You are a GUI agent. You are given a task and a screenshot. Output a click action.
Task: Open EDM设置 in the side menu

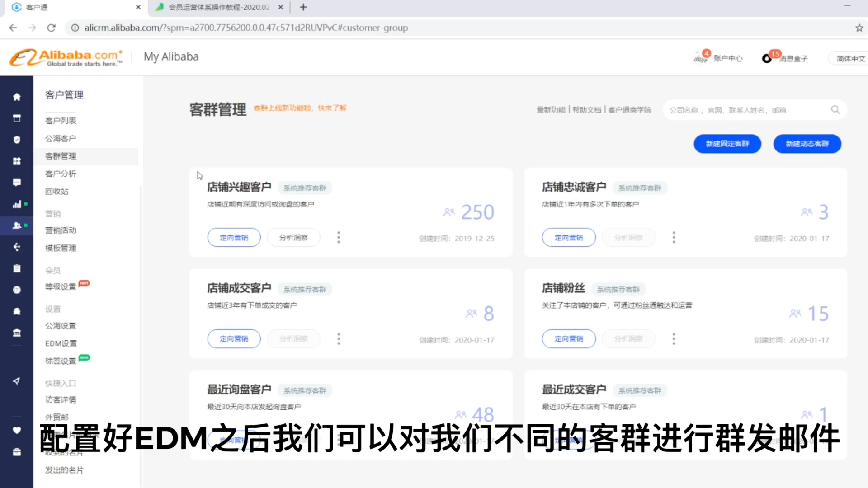(61, 343)
